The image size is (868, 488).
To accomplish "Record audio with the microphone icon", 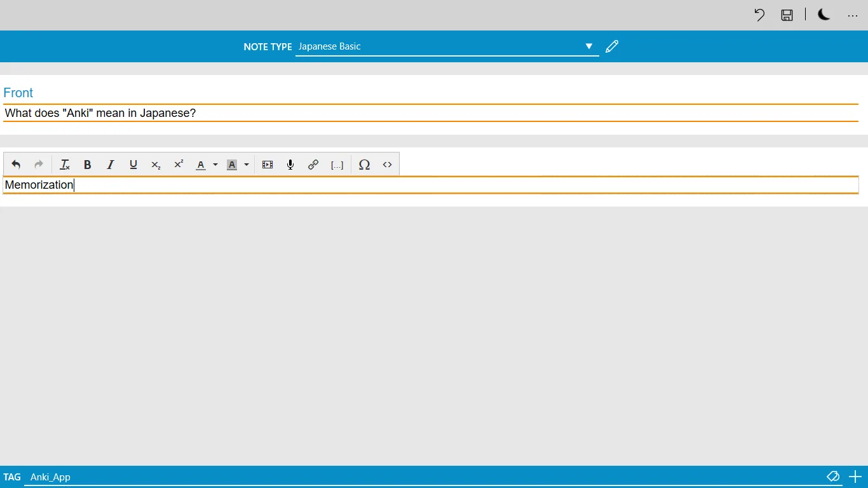I will tap(290, 165).
